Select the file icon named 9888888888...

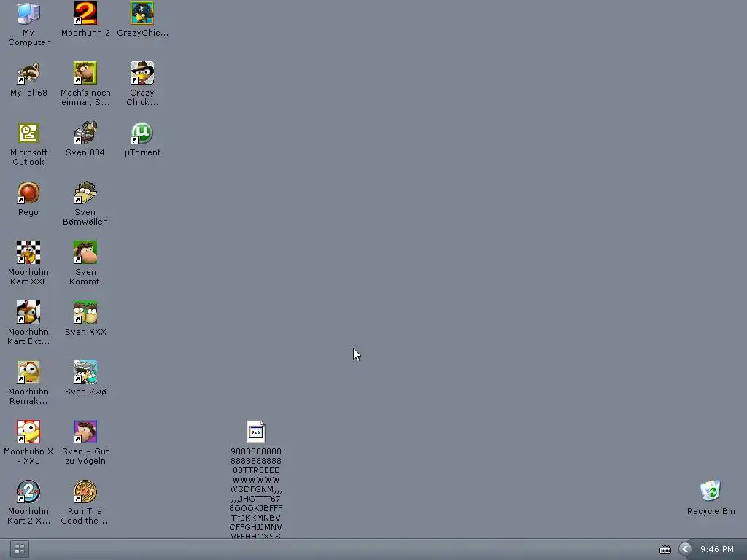(256, 432)
